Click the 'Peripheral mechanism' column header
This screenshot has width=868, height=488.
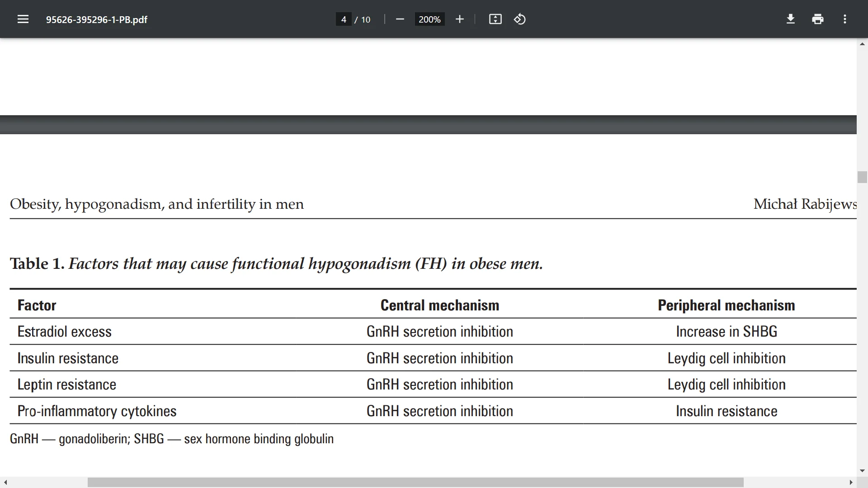[x=726, y=305]
